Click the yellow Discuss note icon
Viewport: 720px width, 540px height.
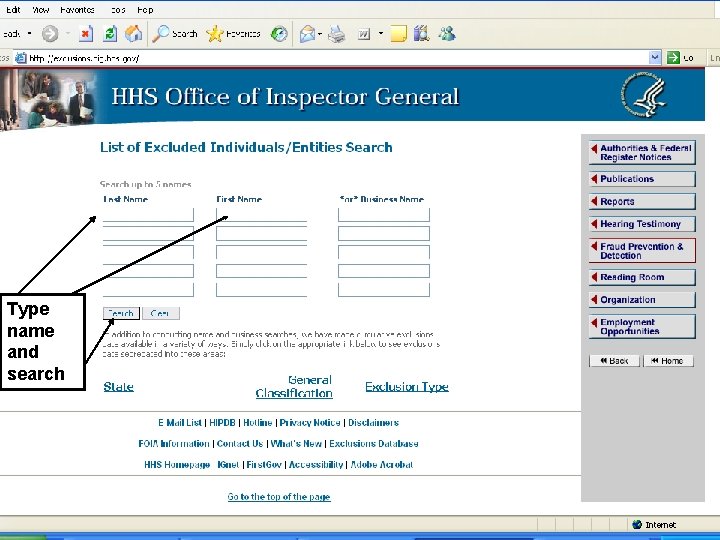pos(398,34)
